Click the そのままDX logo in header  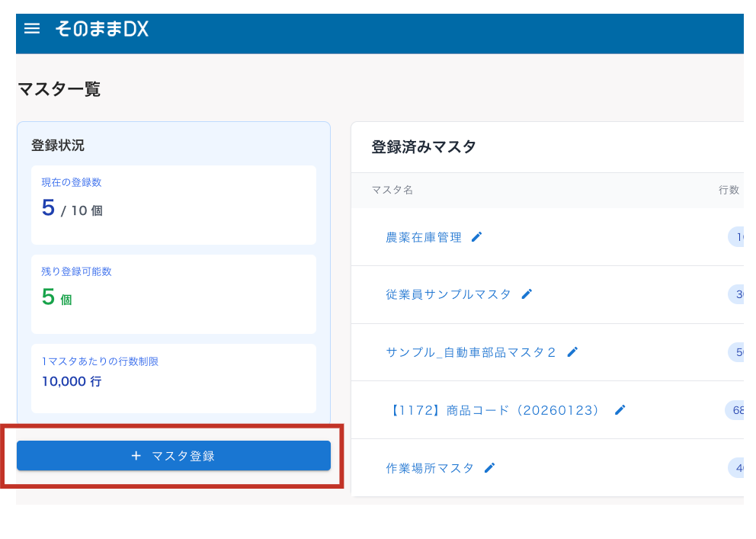[x=102, y=28]
